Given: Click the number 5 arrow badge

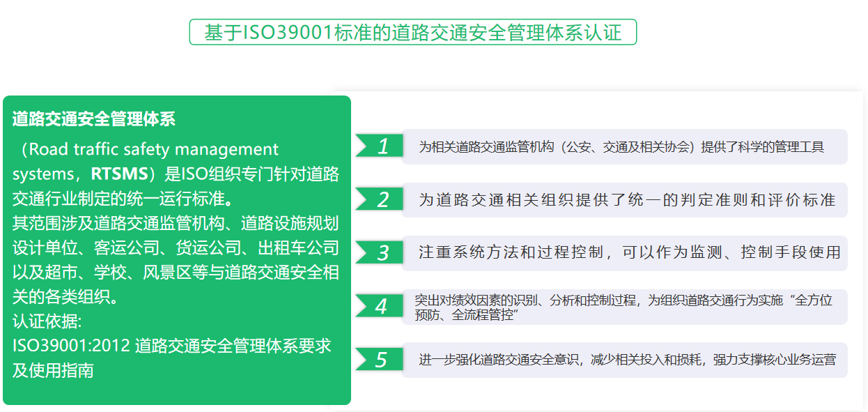Looking at the screenshot, I should tap(380, 360).
